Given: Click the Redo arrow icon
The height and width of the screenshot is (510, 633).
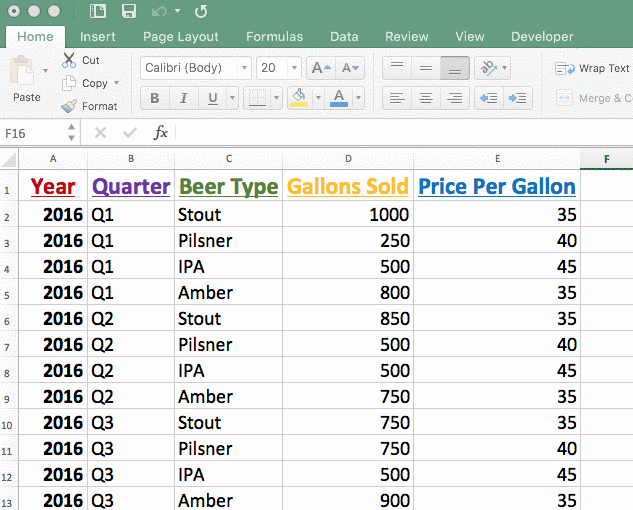Looking at the screenshot, I should 201,11.
